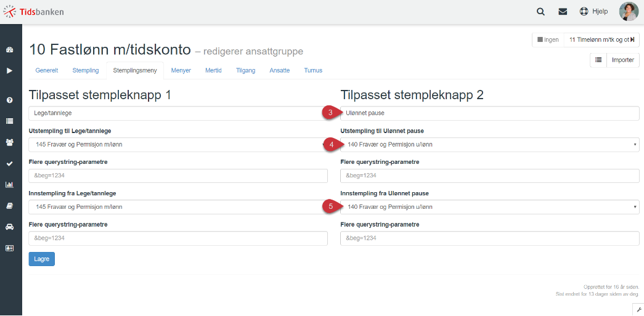Open the question mark icon in sidebar

(10, 100)
